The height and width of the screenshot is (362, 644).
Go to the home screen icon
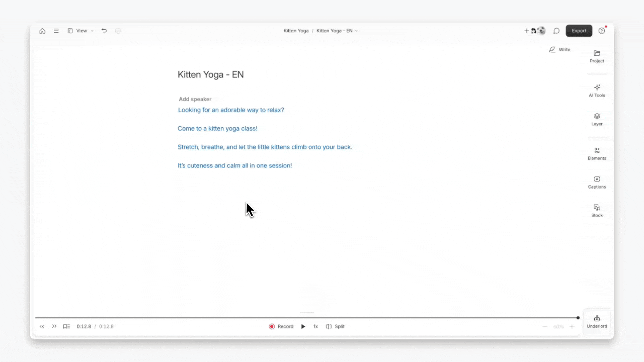pos(42,31)
